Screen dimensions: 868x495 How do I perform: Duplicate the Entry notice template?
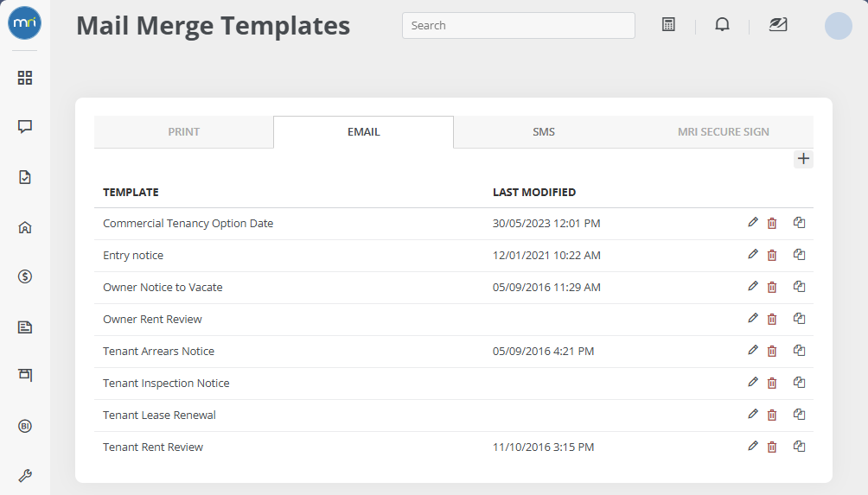(799, 255)
